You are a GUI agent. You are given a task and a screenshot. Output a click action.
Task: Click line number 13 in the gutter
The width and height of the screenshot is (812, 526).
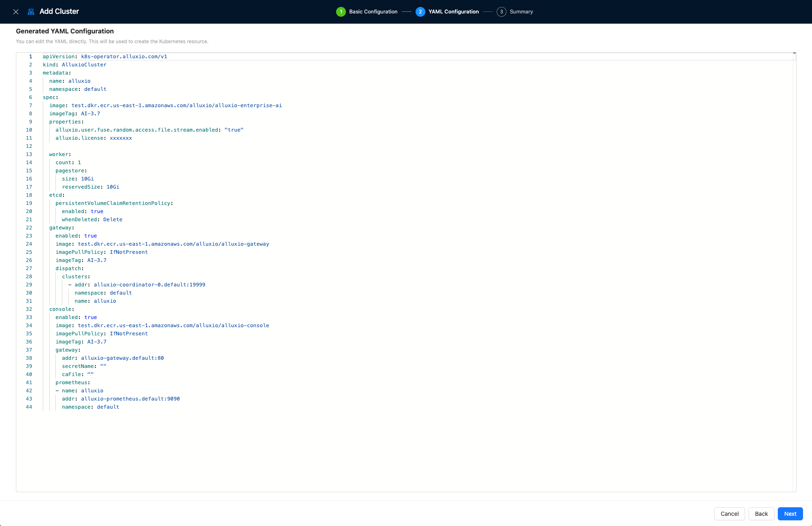[x=29, y=154]
